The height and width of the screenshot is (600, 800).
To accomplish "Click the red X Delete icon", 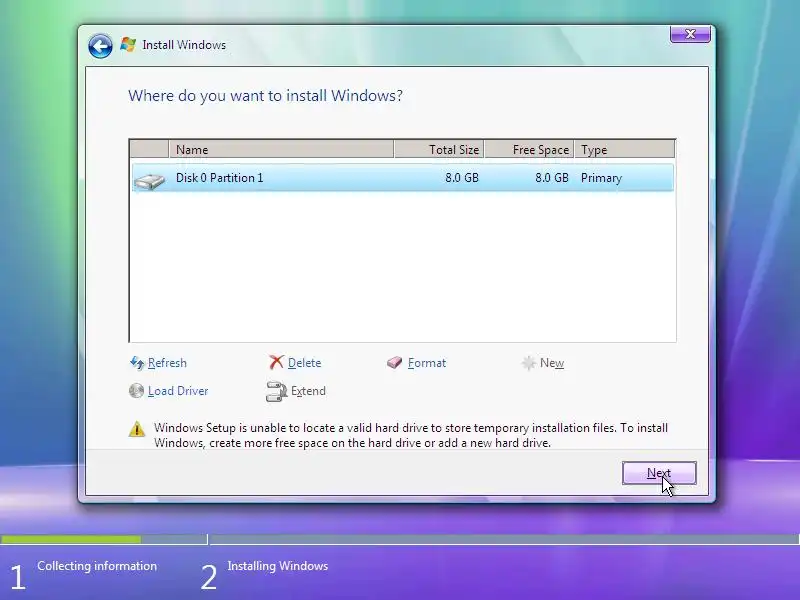I will pos(276,362).
